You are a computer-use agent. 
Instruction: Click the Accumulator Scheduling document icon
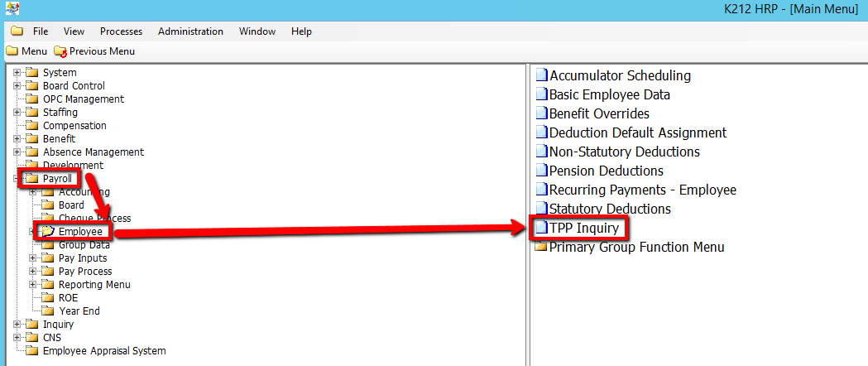[x=541, y=75]
